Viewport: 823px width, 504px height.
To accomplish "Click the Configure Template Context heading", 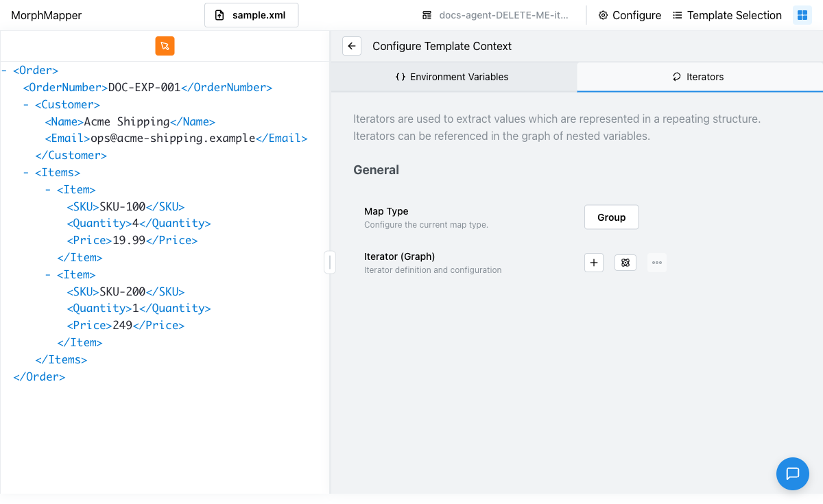I will point(442,46).
